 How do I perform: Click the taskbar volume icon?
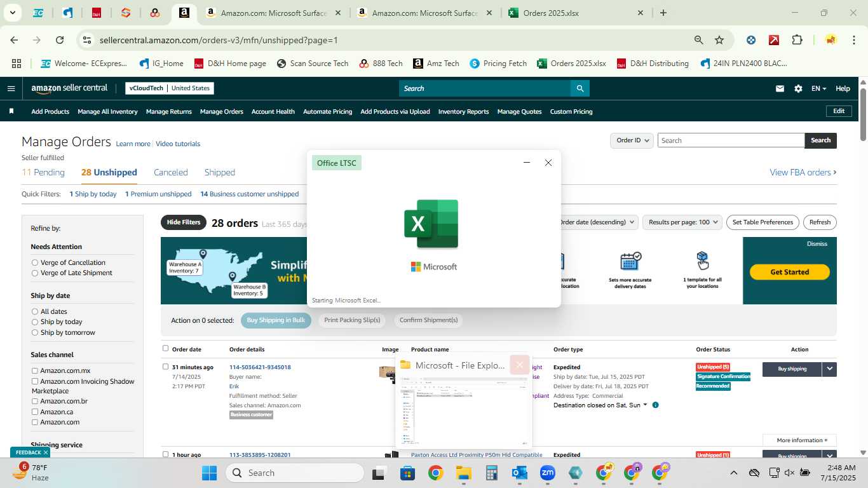click(789, 473)
